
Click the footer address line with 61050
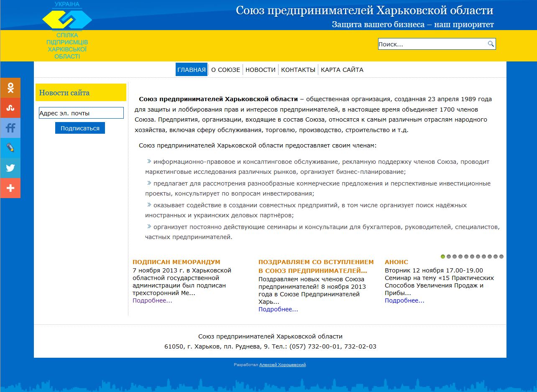point(270,346)
